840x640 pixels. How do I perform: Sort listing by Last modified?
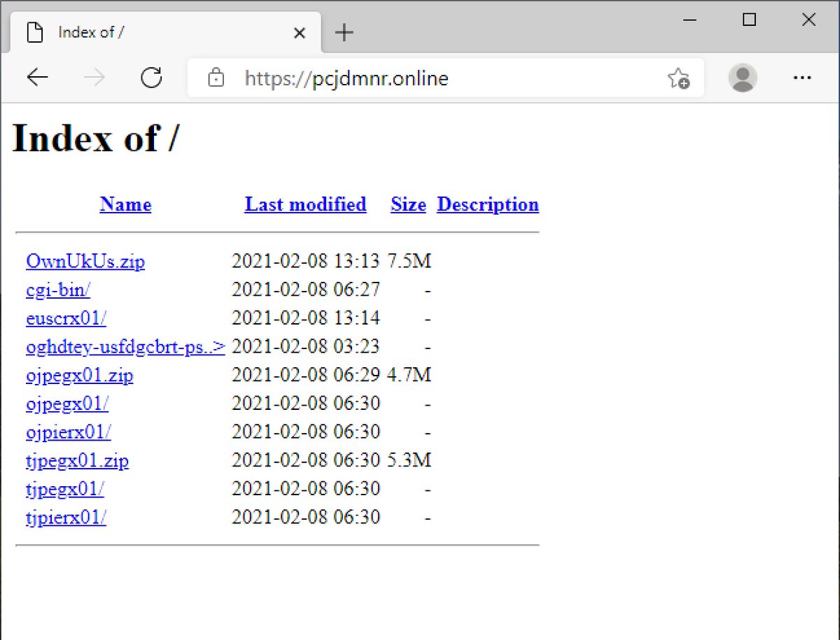305,204
